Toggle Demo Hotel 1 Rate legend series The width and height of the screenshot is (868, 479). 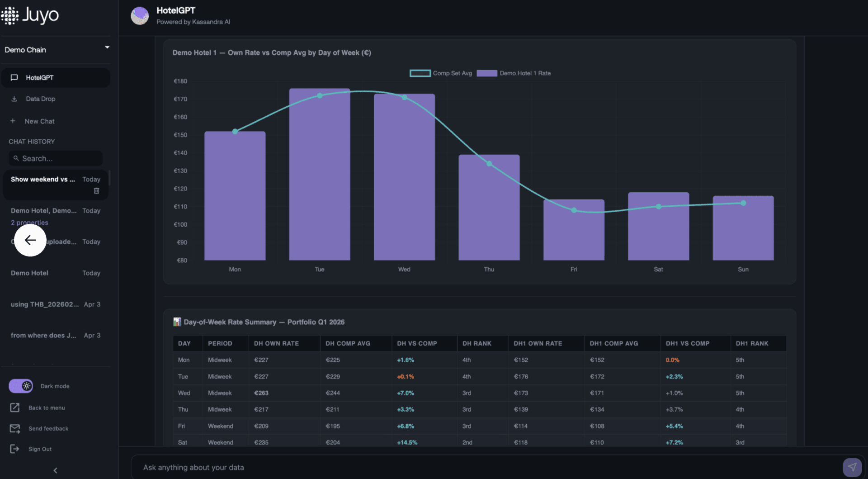(514, 73)
